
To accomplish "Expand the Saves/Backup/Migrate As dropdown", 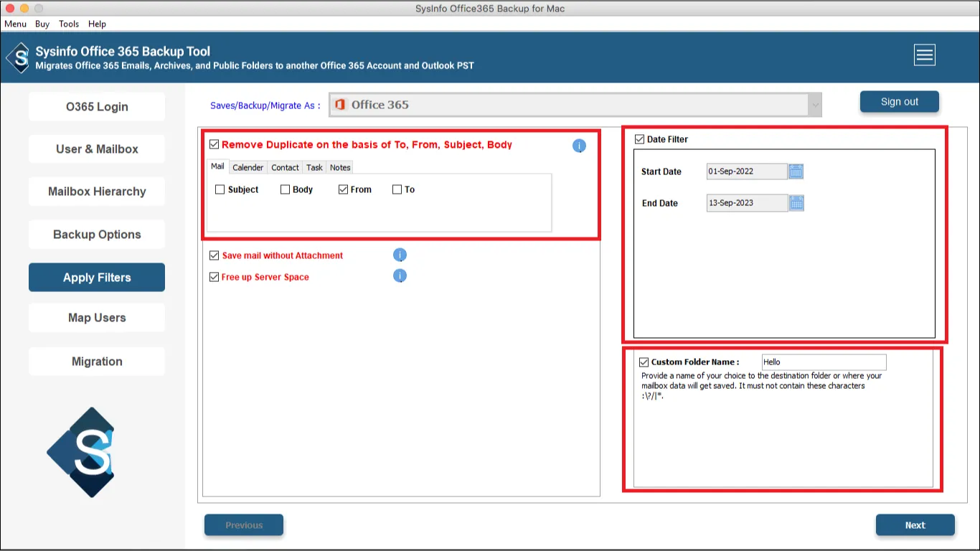I will (814, 105).
